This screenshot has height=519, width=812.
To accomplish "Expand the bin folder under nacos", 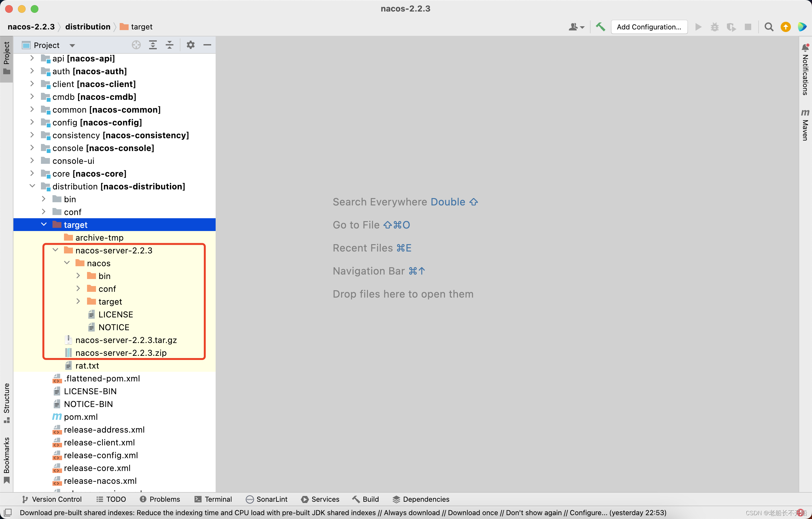I will coord(78,275).
